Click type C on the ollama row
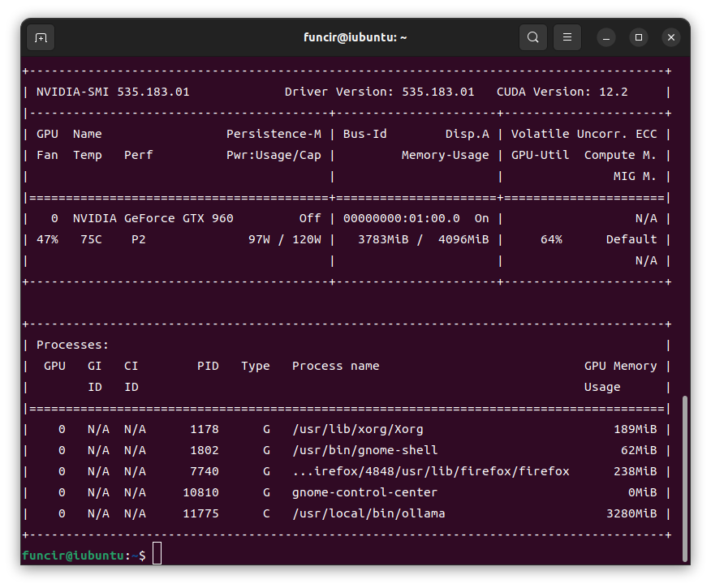Image resolution: width=711 pixels, height=588 pixels. (266, 513)
